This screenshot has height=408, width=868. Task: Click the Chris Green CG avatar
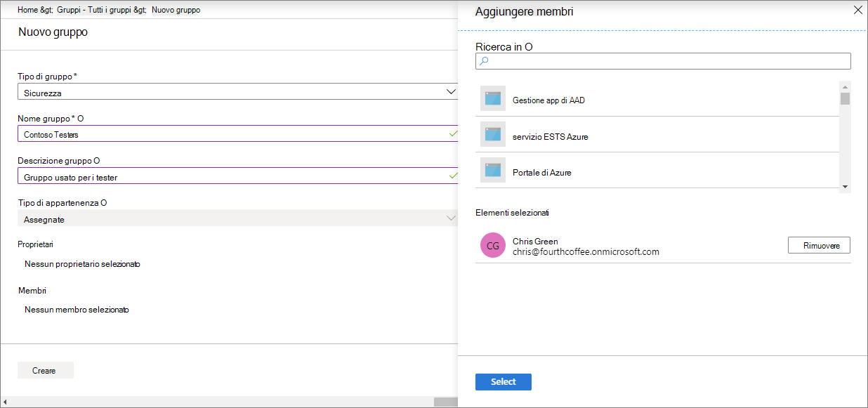point(493,245)
